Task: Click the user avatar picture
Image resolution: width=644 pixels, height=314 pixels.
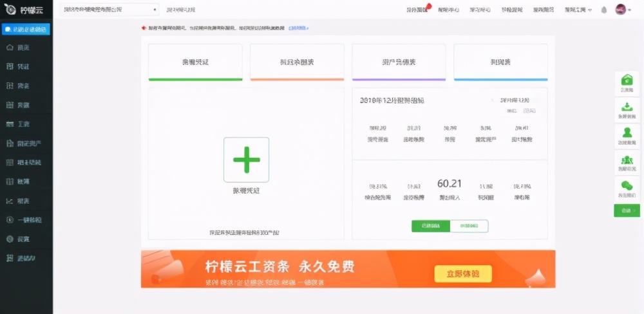Action: (x=620, y=10)
